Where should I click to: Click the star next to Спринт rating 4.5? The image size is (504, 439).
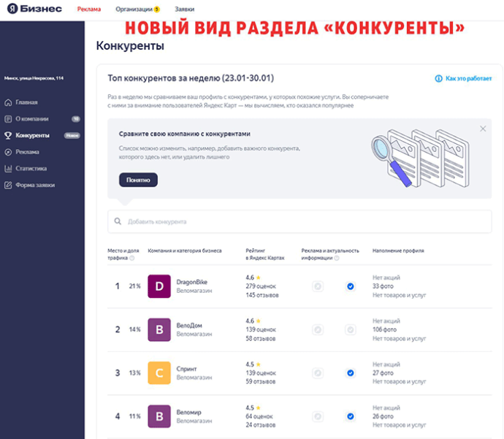(259, 364)
